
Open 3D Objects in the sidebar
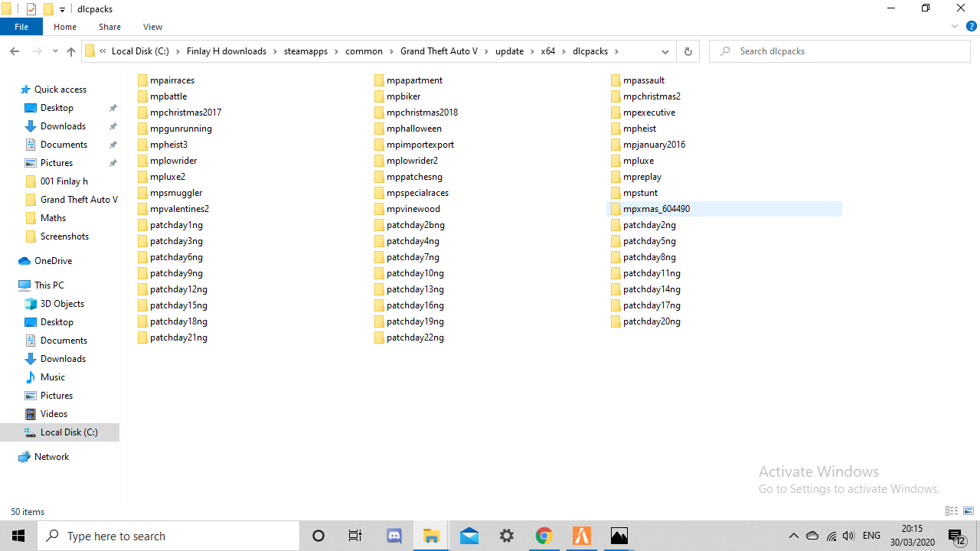pos(62,304)
